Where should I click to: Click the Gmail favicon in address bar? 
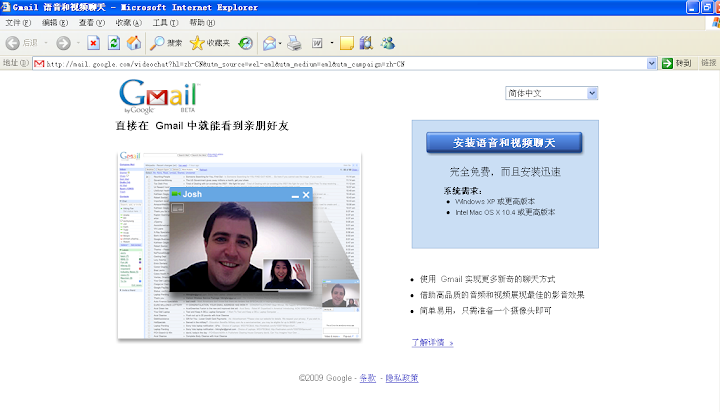pyautogui.click(x=39, y=64)
